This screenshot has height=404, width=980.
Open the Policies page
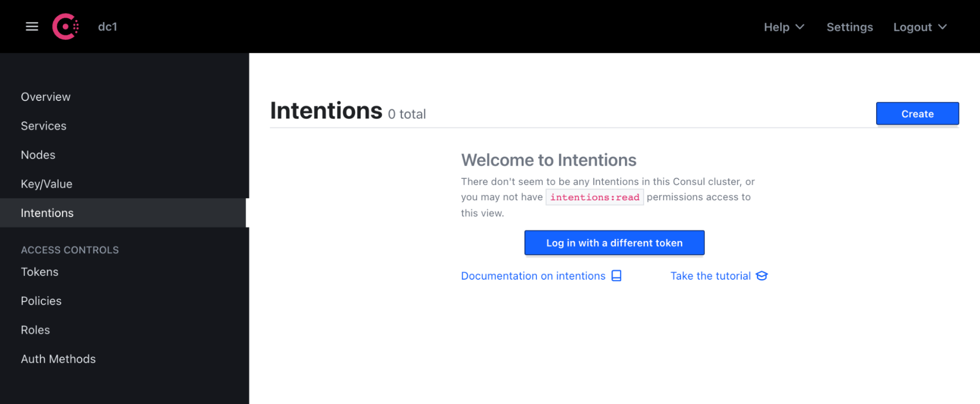click(41, 301)
